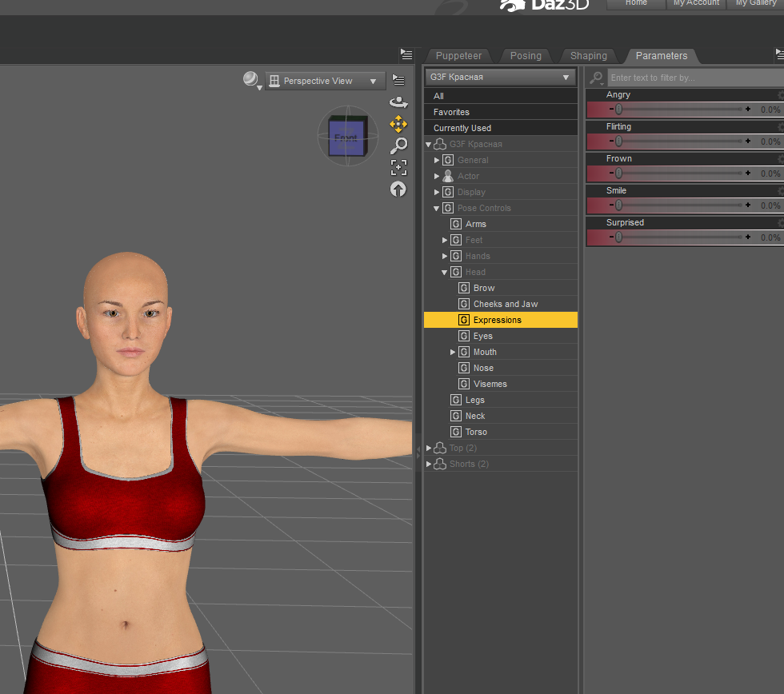Click the Smile expression slider track
Screen dimensions: 784x694
point(679,205)
